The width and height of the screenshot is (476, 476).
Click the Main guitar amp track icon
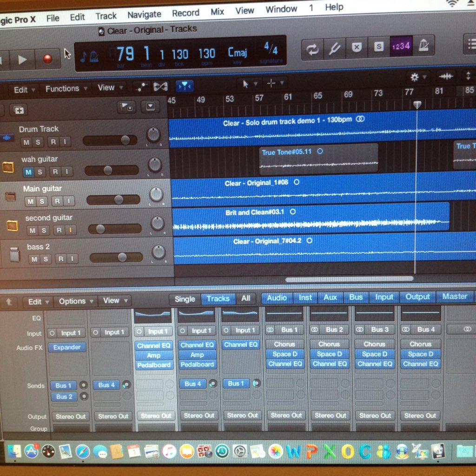pyautogui.click(x=10, y=197)
